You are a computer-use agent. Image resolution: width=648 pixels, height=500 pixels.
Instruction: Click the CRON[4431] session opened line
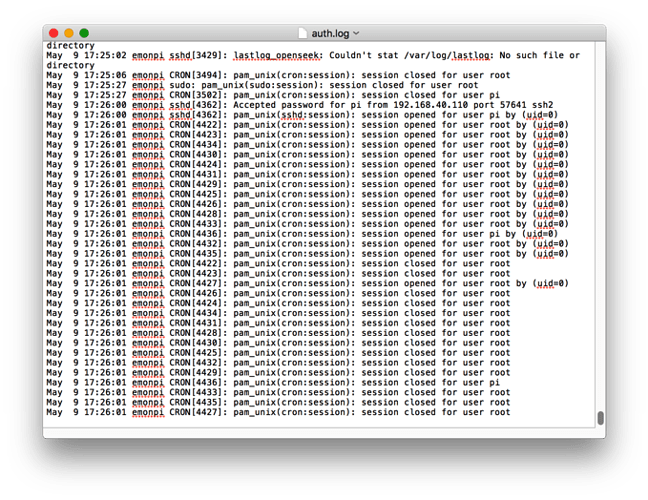pyautogui.click(x=307, y=174)
